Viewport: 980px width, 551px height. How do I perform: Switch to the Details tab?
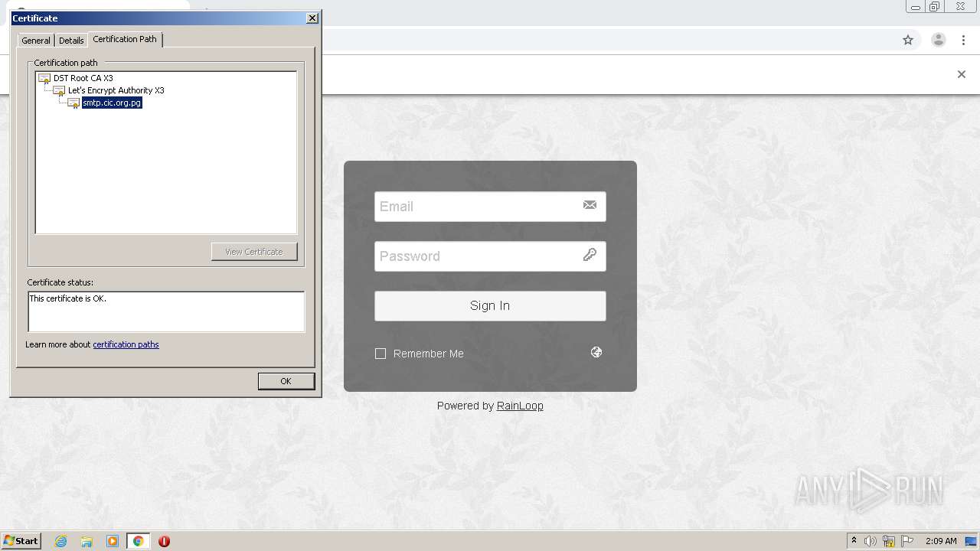pyautogui.click(x=71, y=41)
